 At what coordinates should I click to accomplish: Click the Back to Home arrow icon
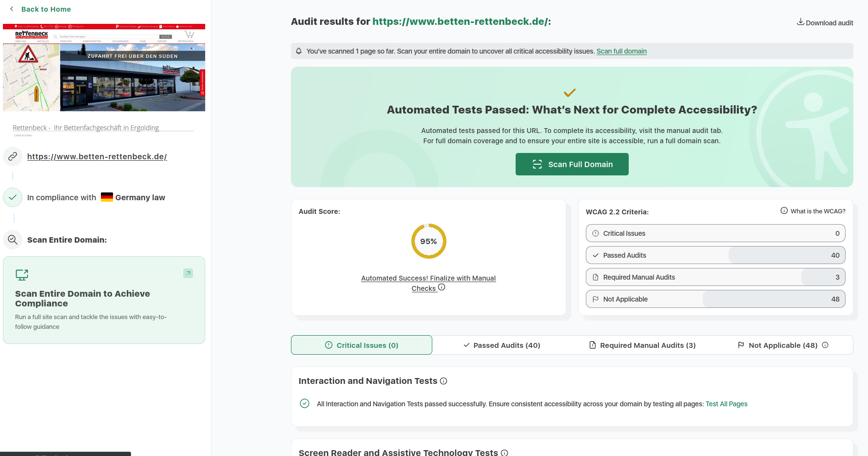12,9
